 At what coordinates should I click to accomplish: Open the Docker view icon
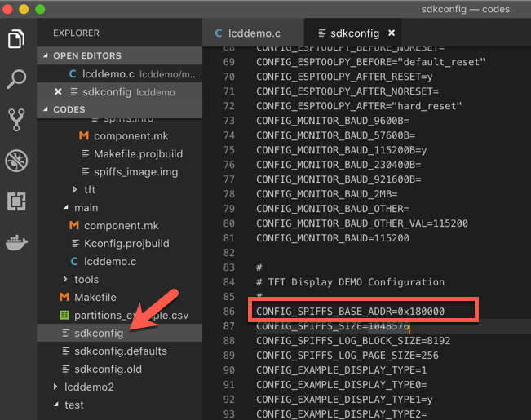coord(16,242)
